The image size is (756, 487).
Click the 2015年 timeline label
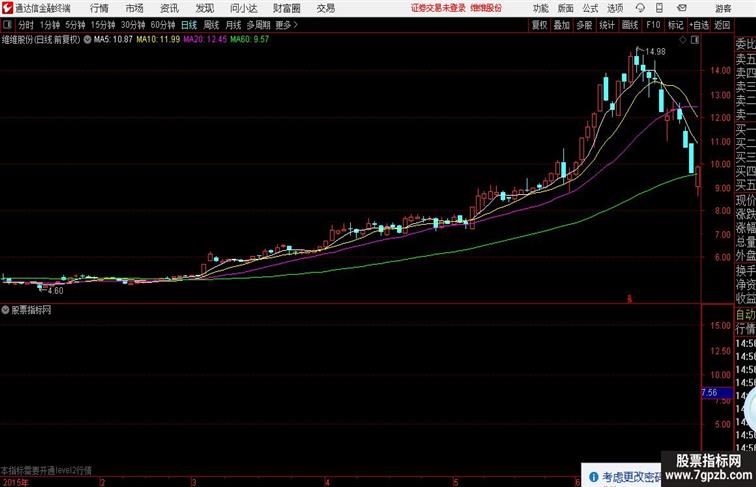[x=15, y=482]
